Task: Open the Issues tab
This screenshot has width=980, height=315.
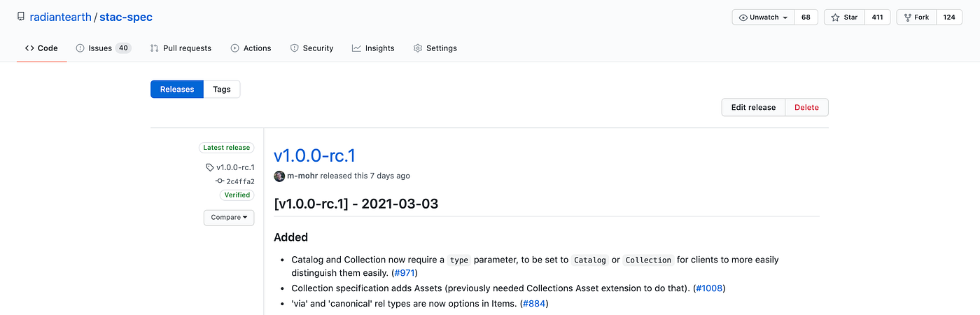Action: (x=104, y=48)
